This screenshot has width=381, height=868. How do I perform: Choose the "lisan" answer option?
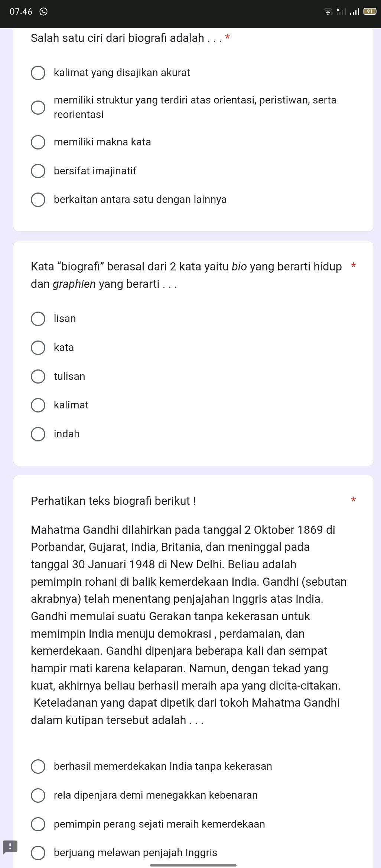[38, 319]
